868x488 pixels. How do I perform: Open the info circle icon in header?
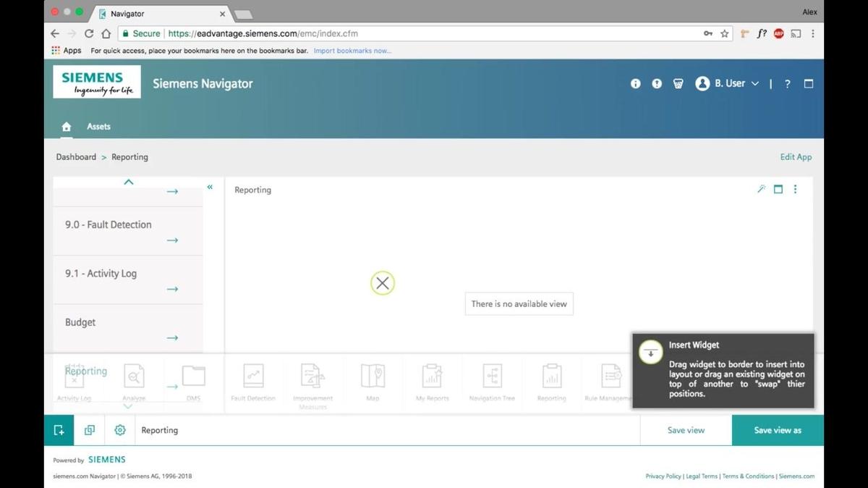(636, 83)
